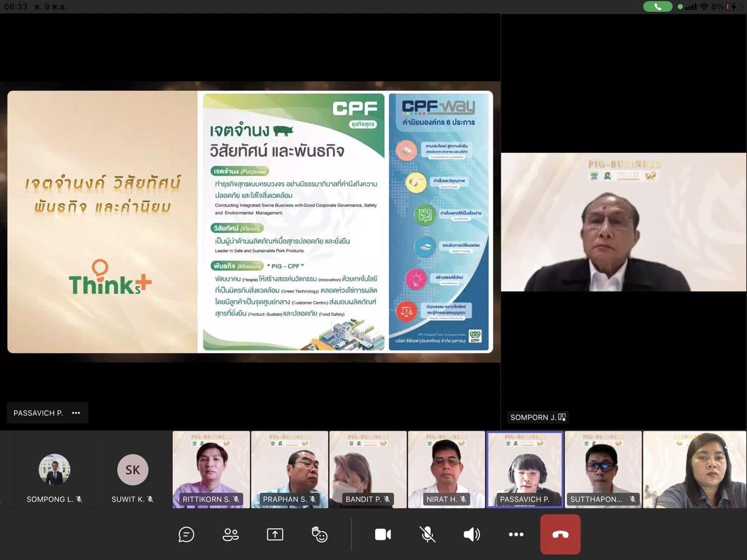Tap the green active call indicator
Viewport: 747px width, 560px height.
coord(657,7)
